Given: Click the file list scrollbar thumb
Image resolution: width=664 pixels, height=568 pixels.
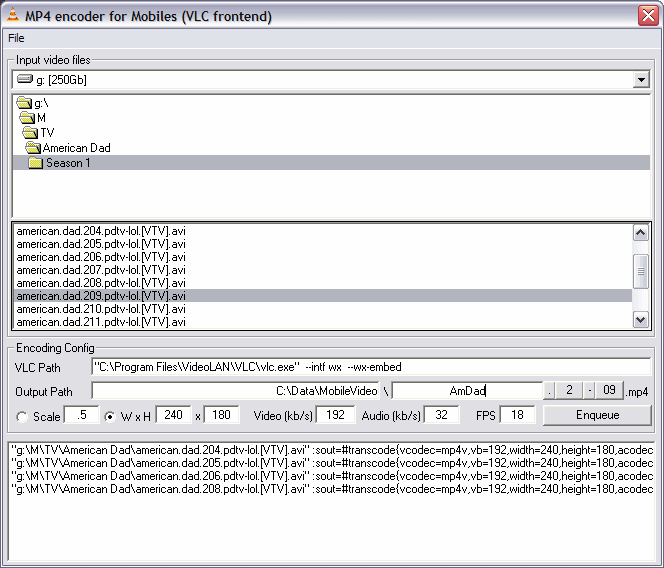Looking at the screenshot, I should point(641,272).
